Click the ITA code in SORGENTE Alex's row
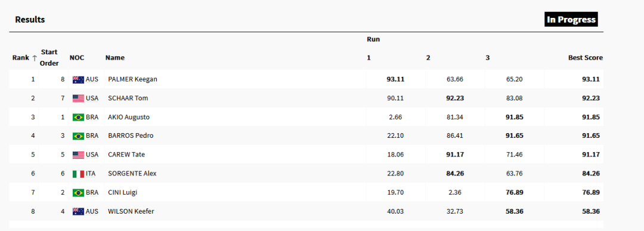This screenshot has height=231, width=644. pyautogui.click(x=91, y=174)
